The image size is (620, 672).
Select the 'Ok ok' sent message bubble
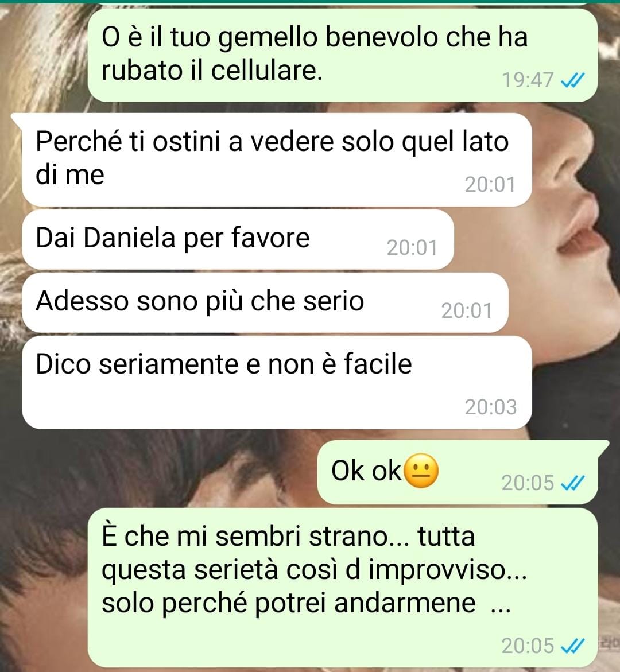(458, 472)
